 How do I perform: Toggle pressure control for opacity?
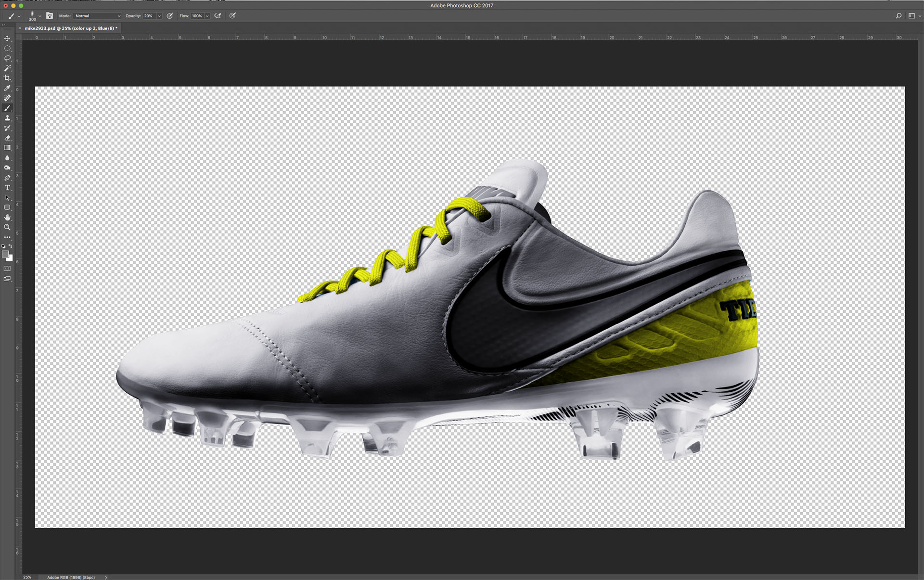tap(170, 16)
